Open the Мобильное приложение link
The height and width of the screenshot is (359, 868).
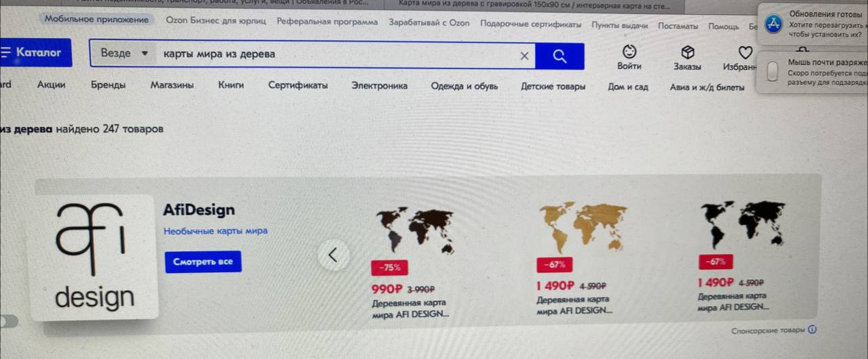[96, 20]
